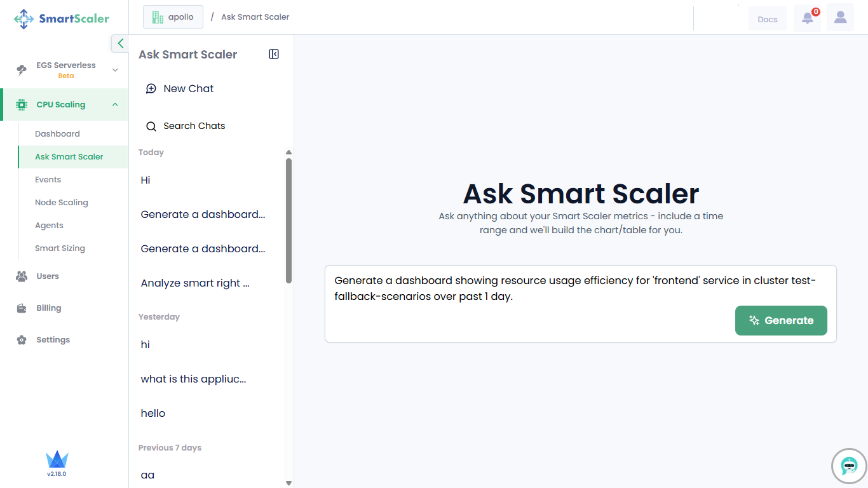
Task: Collapse the Ask Smart Scaler chat panel icon
Action: point(274,55)
